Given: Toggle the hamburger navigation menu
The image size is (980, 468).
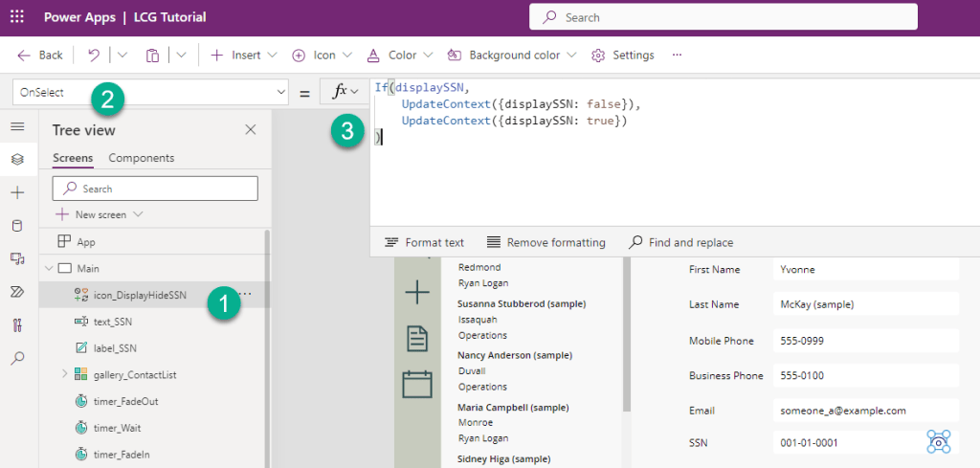Looking at the screenshot, I should [x=18, y=127].
